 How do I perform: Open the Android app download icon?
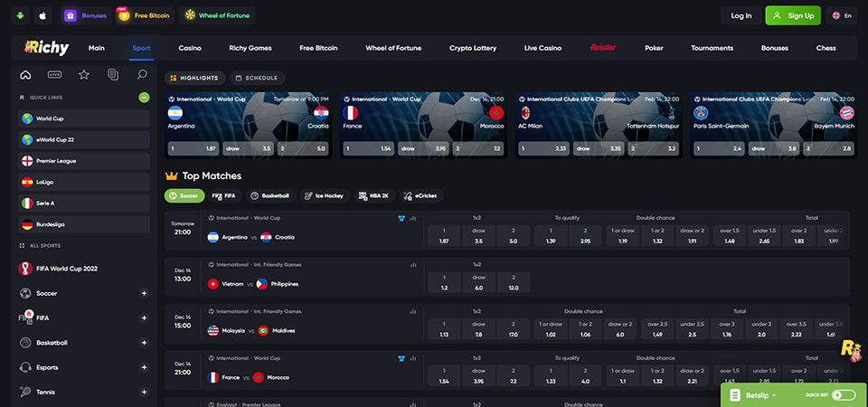(21, 15)
